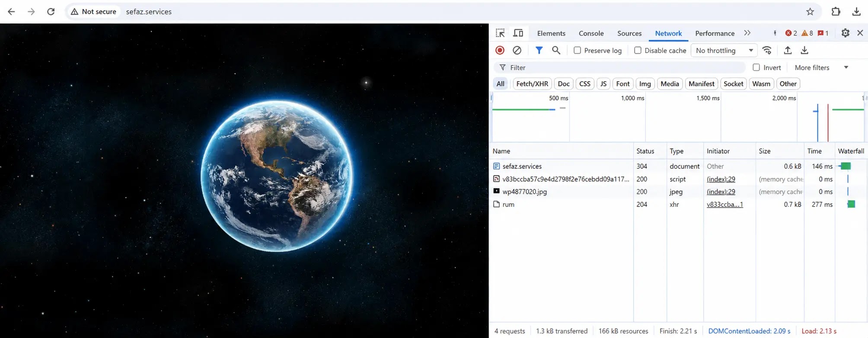Filter requests by Fetch/XHR
This screenshot has height=338, width=868.
pyautogui.click(x=532, y=84)
